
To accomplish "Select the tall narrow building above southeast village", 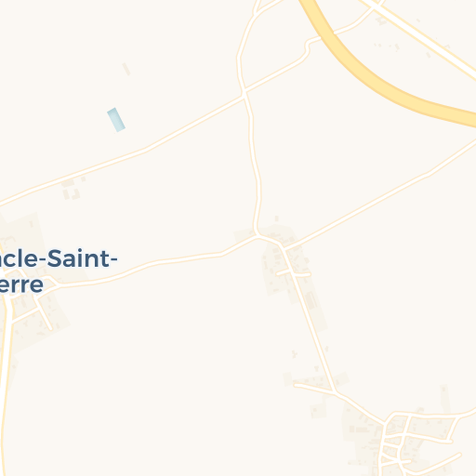I will coord(444,399).
